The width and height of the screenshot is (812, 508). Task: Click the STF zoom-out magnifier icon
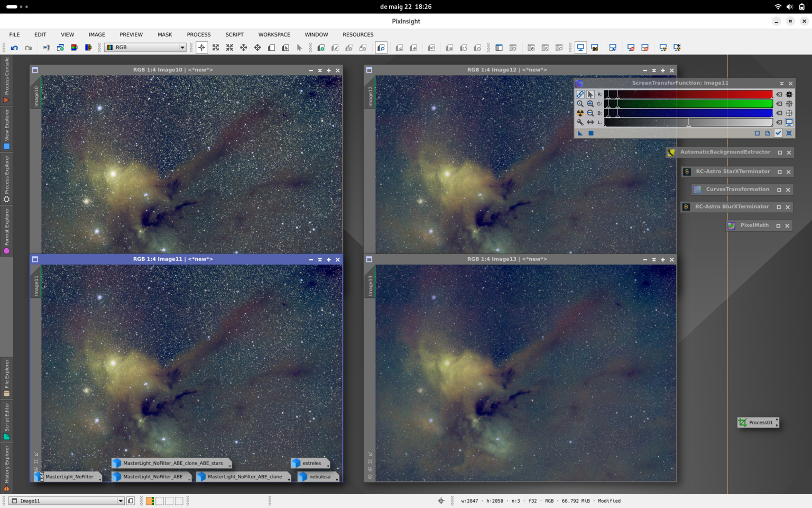coord(590,113)
